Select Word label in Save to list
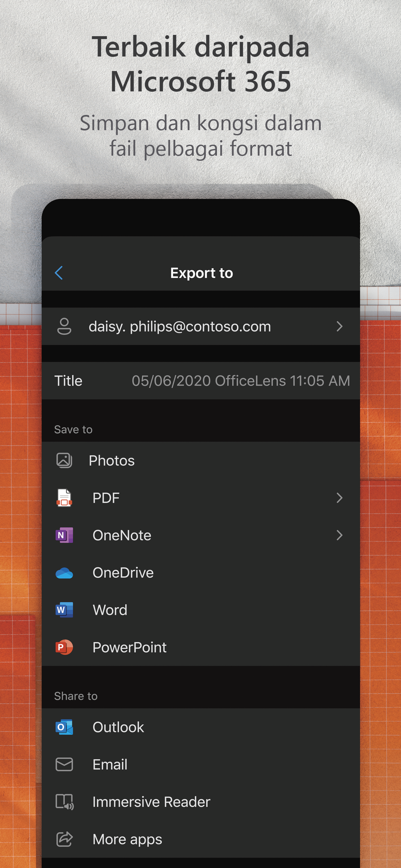The width and height of the screenshot is (401, 868). pos(110,610)
